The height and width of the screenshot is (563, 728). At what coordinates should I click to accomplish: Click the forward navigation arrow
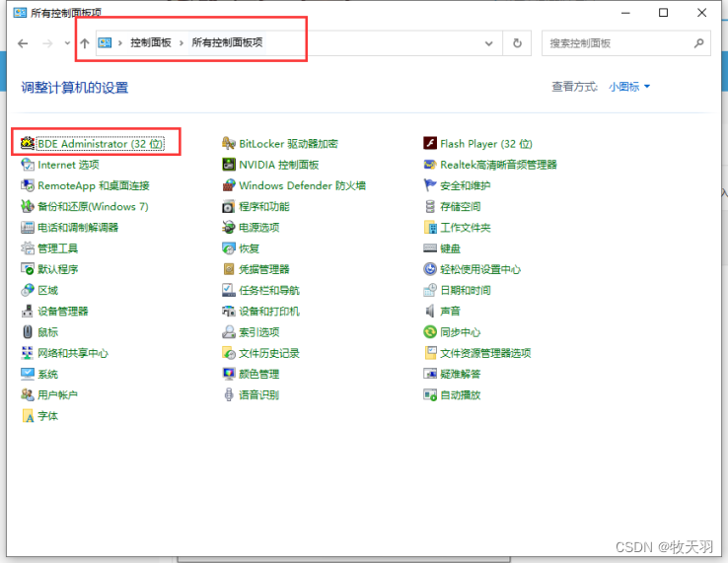[x=47, y=43]
